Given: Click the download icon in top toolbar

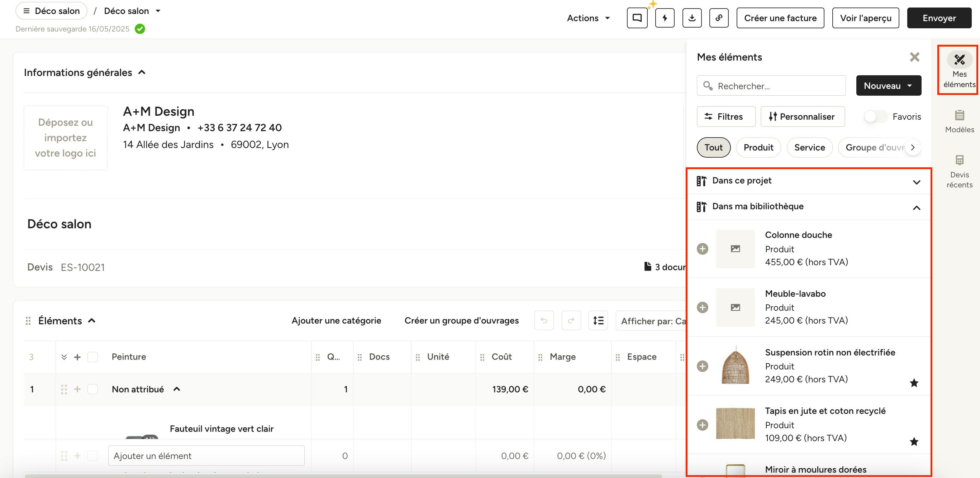Looking at the screenshot, I should 692,18.
